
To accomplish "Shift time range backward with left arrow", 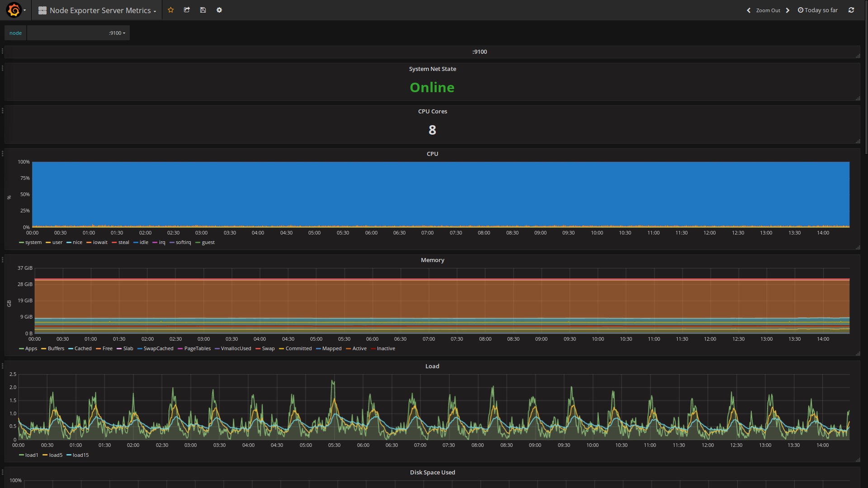I will pyautogui.click(x=749, y=10).
